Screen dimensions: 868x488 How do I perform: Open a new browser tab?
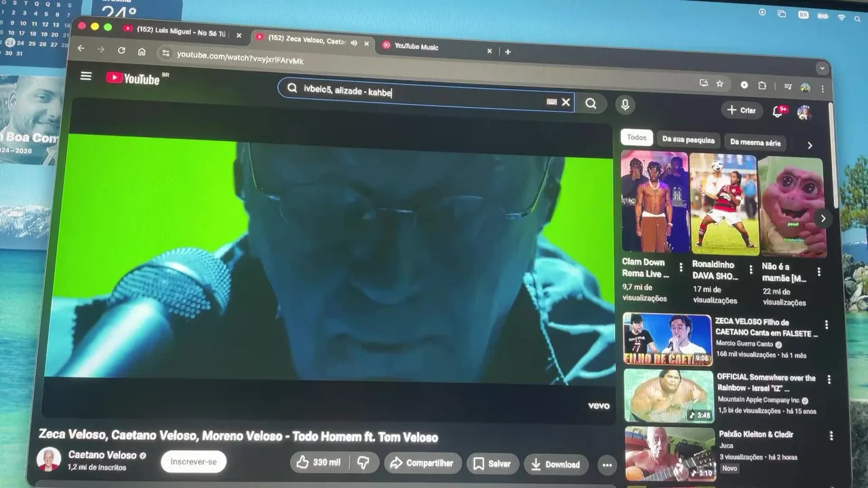coord(508,52)
